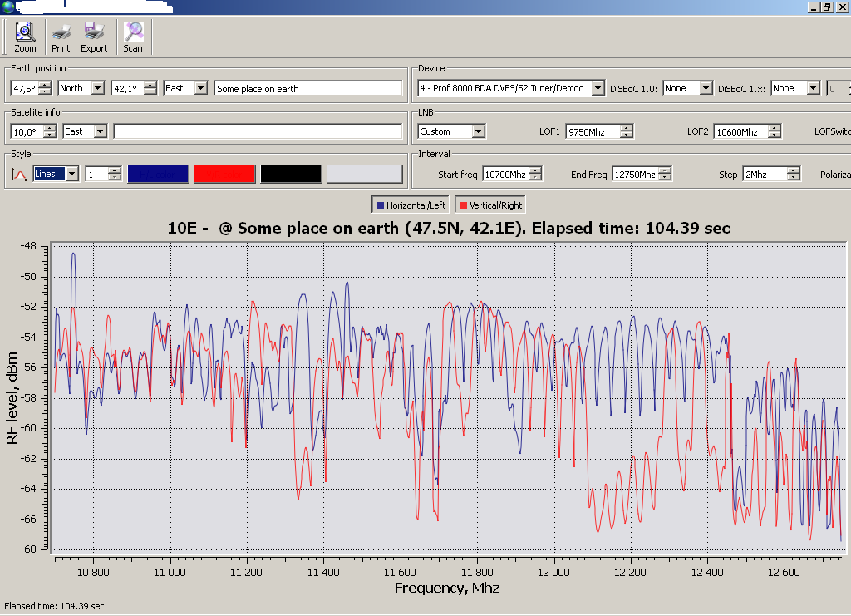Click the Step 2Mhz stepper arrows
The image size is (851, 616).
click(794, 175)
